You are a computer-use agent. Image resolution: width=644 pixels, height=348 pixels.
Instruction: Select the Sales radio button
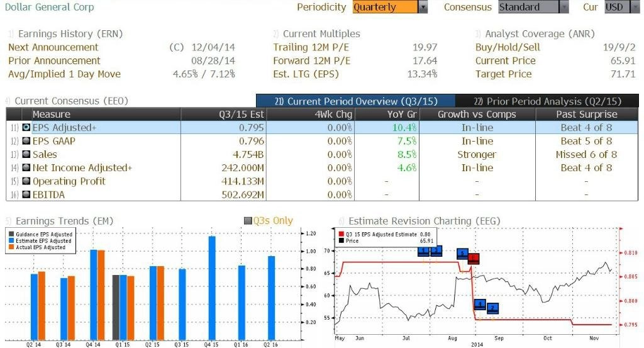point(26,154)
